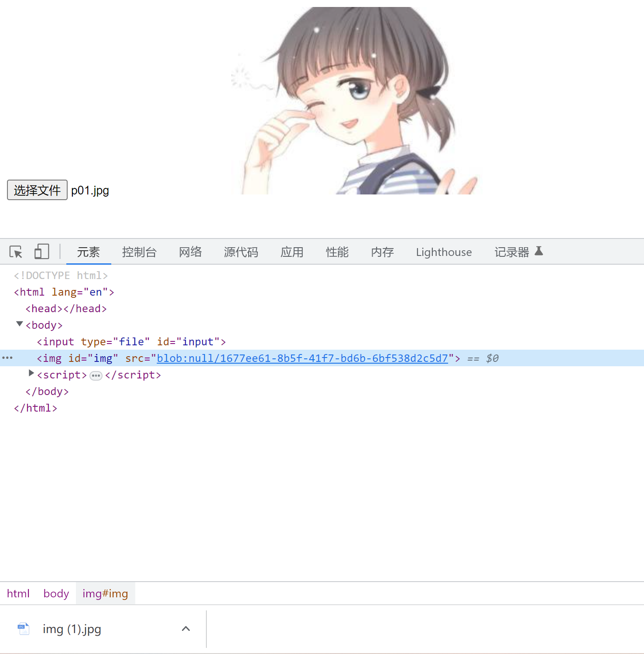Expand the script element triangle
The image size is (644, 654).
click(x=31, y=373)
